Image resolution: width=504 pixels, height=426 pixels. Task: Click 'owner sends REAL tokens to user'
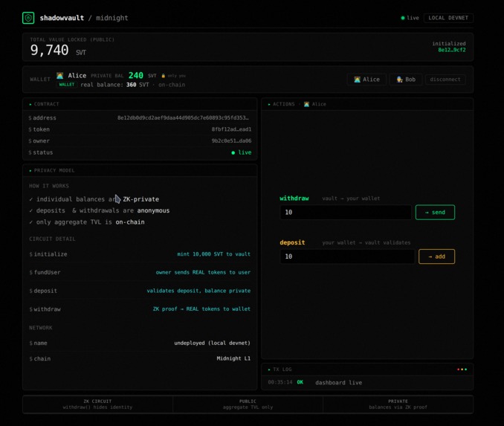(203, 272)
